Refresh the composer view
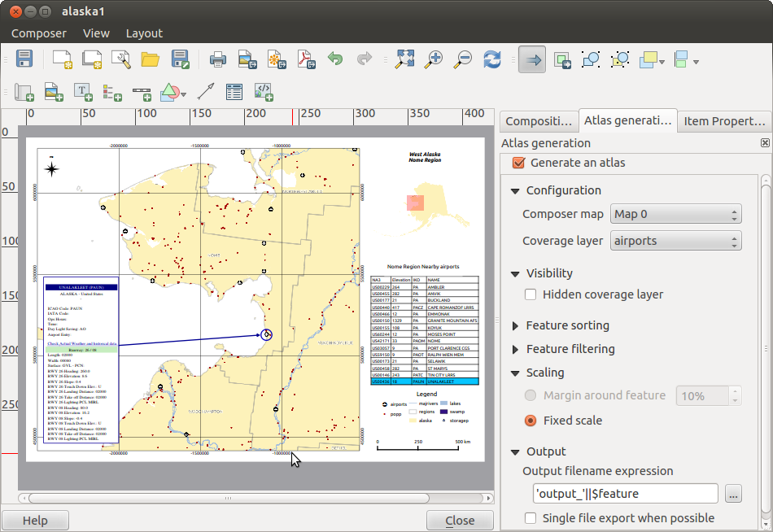773x532 pixels. coord(491,59)
